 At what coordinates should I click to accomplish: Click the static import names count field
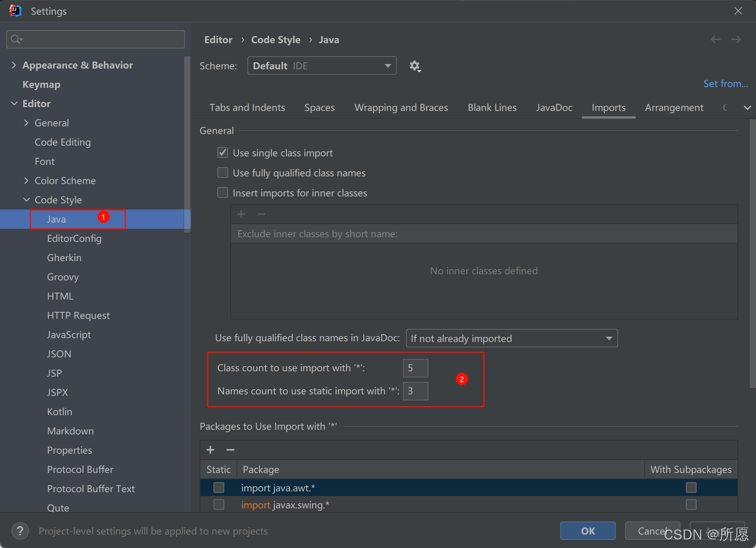[415, 391]
